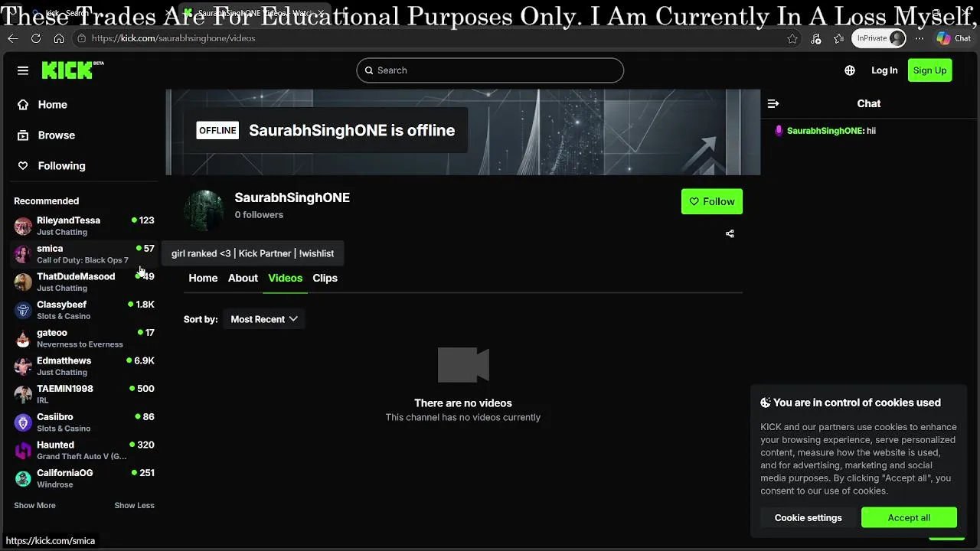980x551 pixels.
Task: Refresh the browser page
Action: click(36, 38)
